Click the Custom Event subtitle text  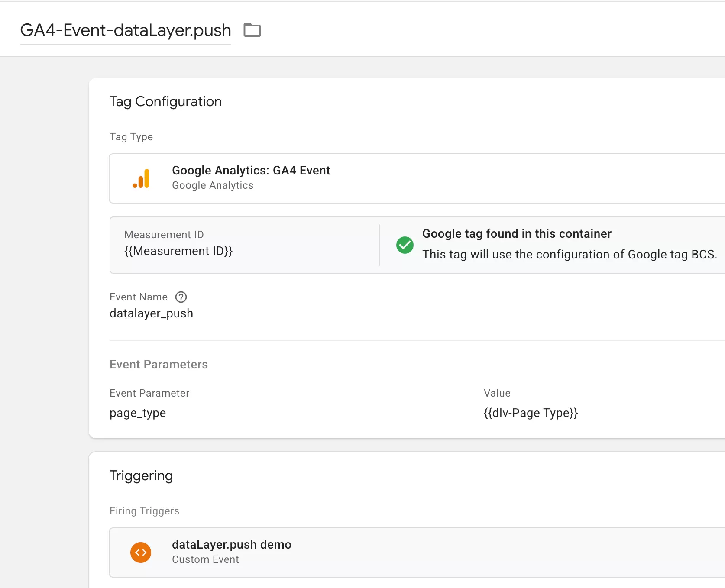pyautogui.click(x=205, y=559)
